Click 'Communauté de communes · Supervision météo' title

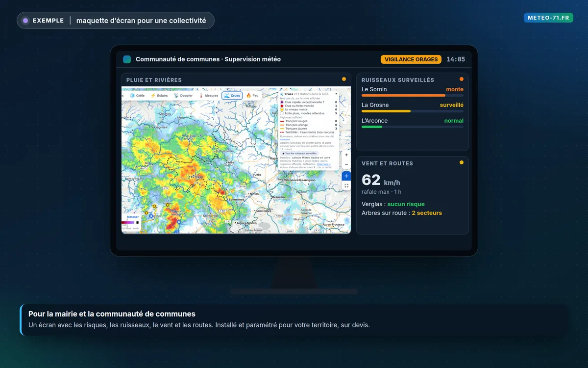point(208,59)
